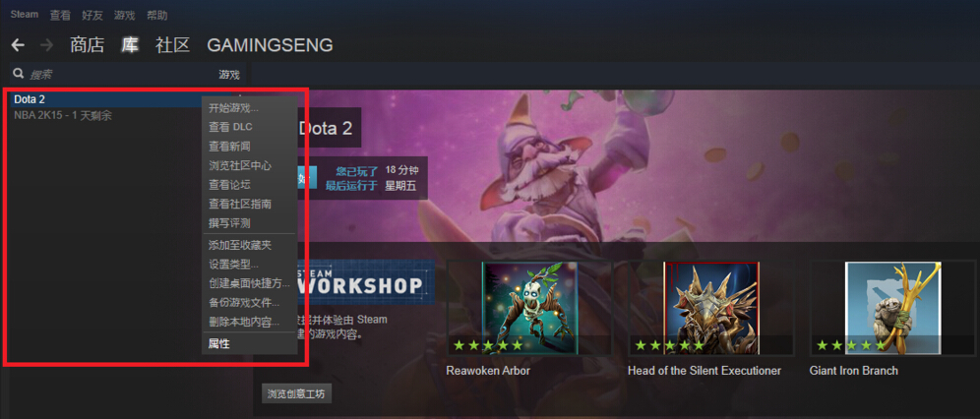The width and height of the screenshot is (980, 419).
Task: Click the forward navigation arrow
Action: 47,45
